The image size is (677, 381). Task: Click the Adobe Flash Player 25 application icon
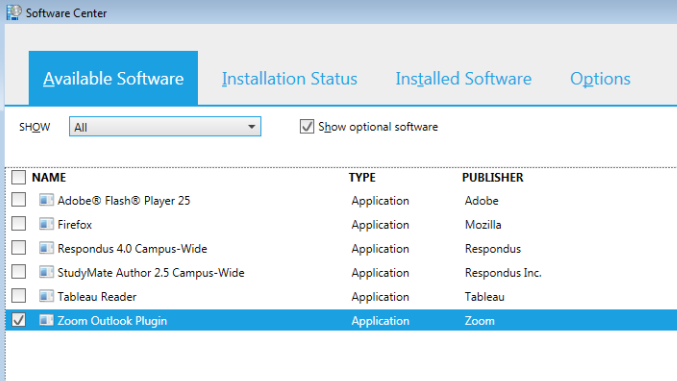[x=46, y=200]
